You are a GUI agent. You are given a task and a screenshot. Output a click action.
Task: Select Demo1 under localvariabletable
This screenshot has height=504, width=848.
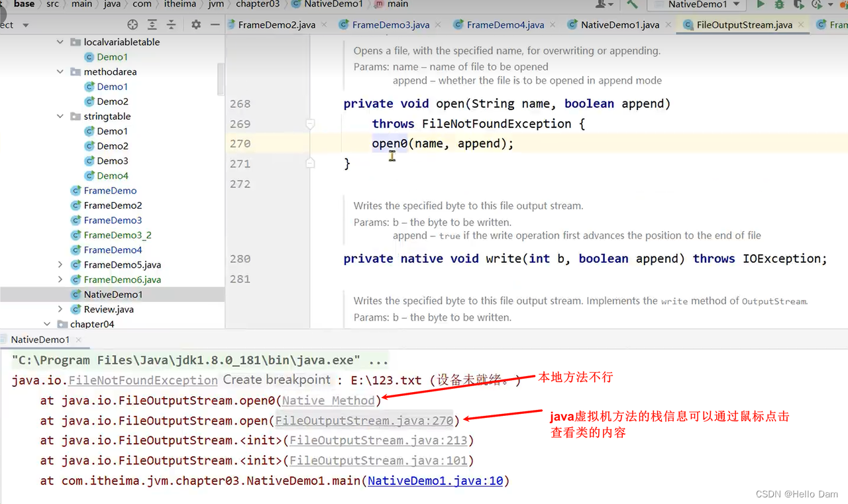[x=112, y=57]
